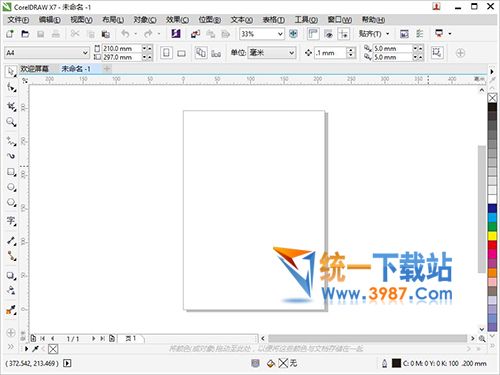Open a file using the folder icon
Viewport: 500px width, 375px height.
coord(25,34)
